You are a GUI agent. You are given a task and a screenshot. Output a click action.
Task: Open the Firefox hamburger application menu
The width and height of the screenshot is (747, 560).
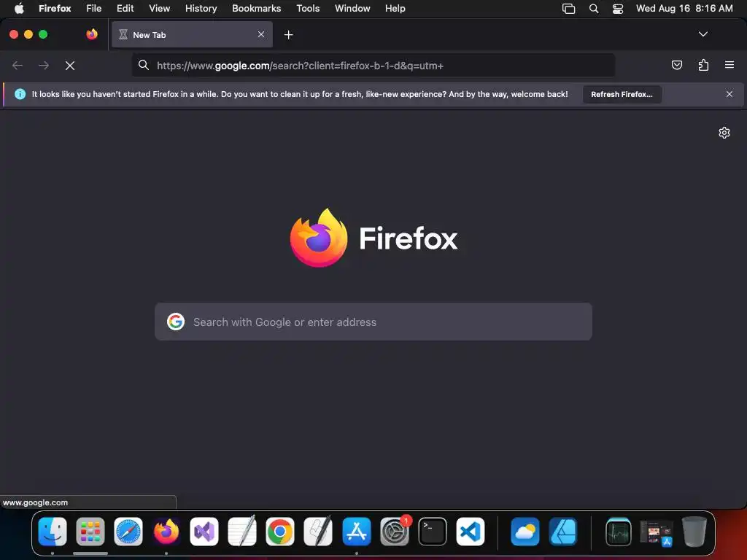point(729,65)
